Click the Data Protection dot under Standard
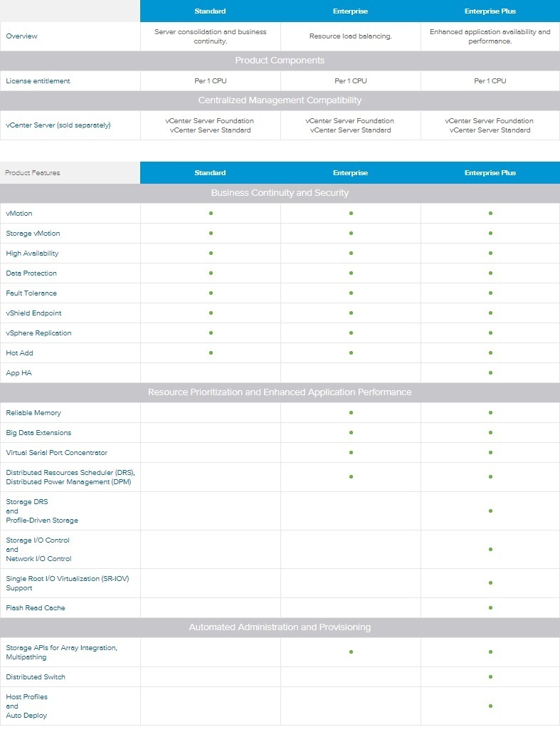The width and height of the screenshot is (560, 732). click(x=211, y=273)
